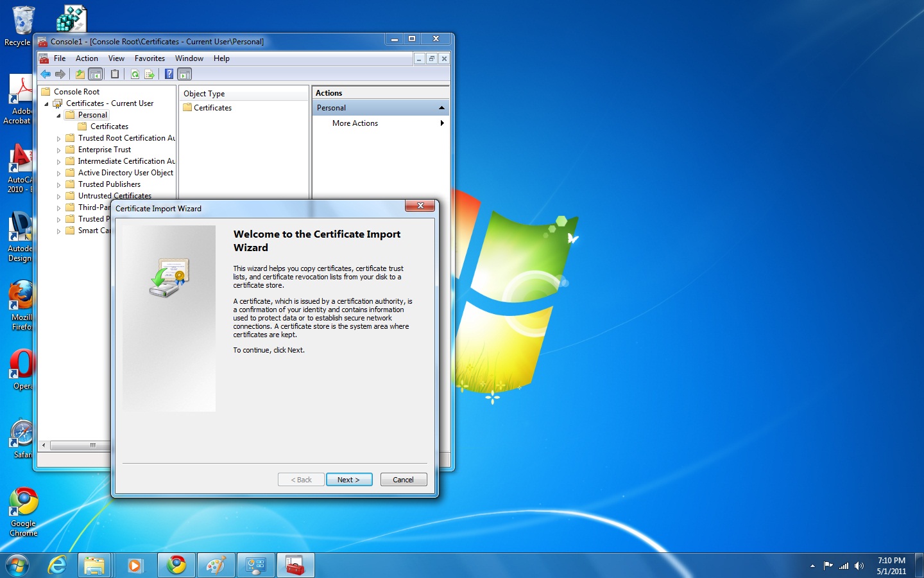The height and width of the screenshot is (578, 924).
Task: Open Windows Media Player from taskbar
Action: [x=134, y=565]
